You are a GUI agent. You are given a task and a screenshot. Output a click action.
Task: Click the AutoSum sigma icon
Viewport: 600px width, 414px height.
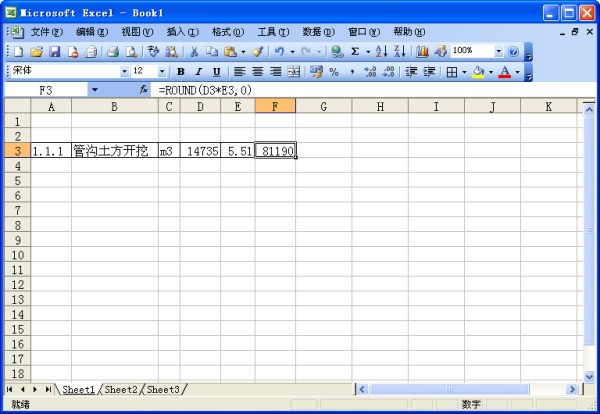pos(355,51)
